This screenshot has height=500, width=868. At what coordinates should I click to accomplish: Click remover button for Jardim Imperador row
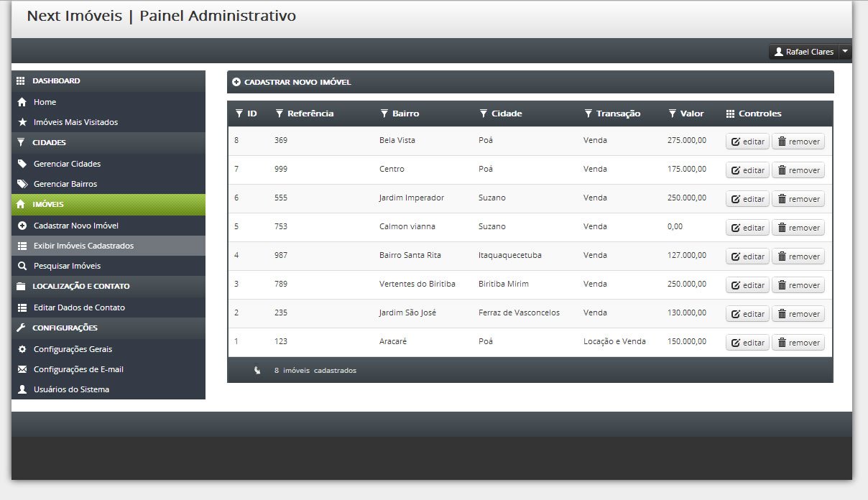coord(798,199)
